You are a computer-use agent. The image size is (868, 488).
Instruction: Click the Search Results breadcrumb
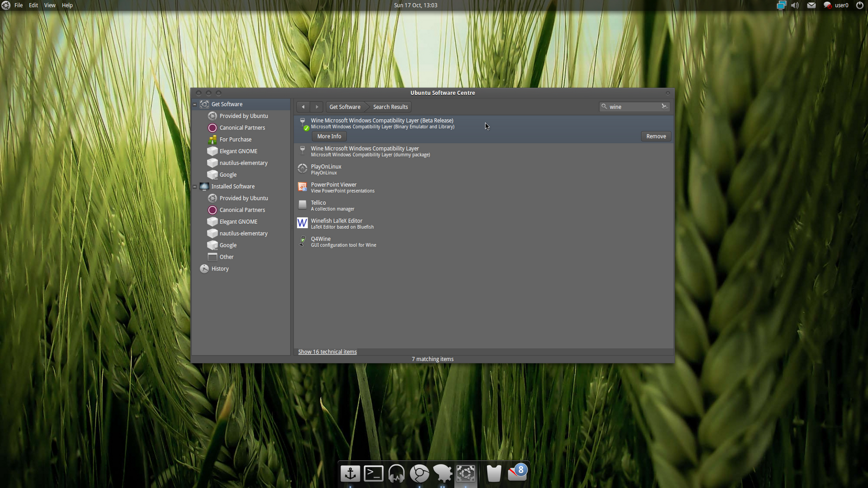point(391,107)
